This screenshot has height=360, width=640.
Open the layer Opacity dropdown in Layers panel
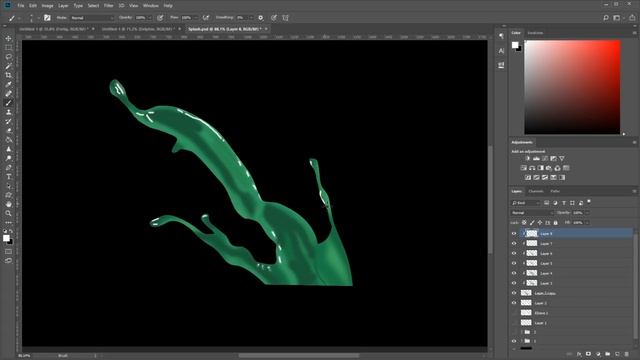pyautogui.click(x=587, y=213)
